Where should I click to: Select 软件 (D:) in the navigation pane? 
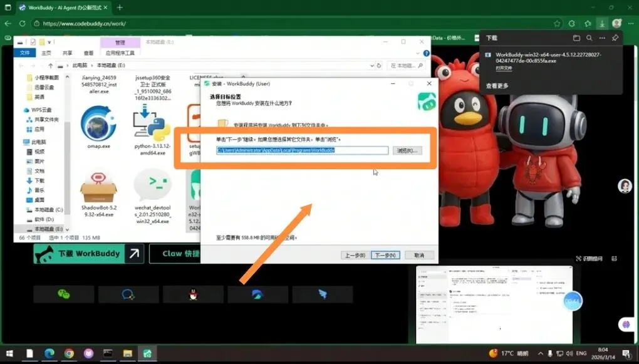40,219
